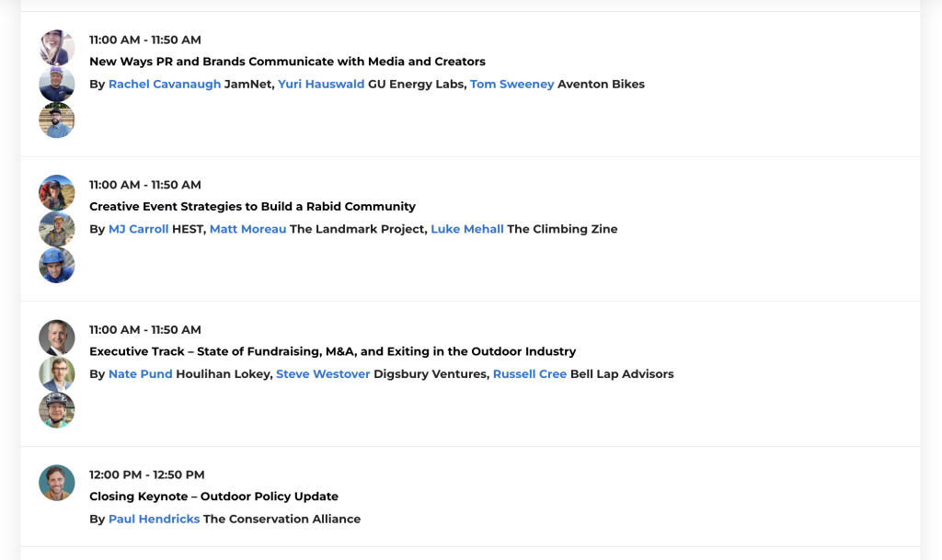Click the Russell Cree speaker link

click(529, 374)
